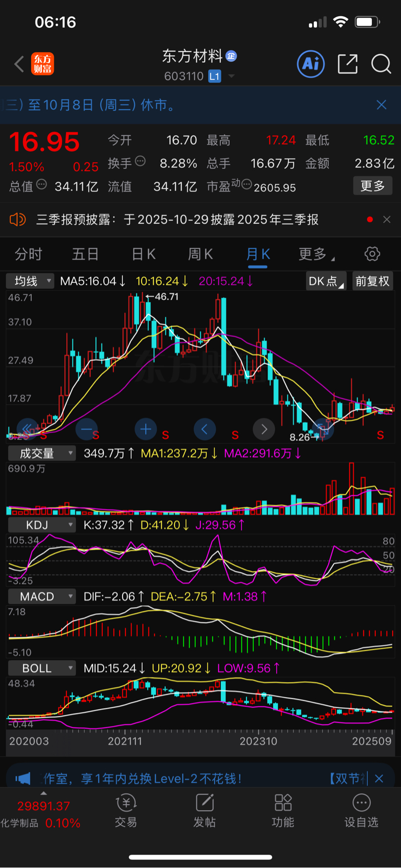
Task: Open the Ai assistant icon
Action: (x=311, y=64)
